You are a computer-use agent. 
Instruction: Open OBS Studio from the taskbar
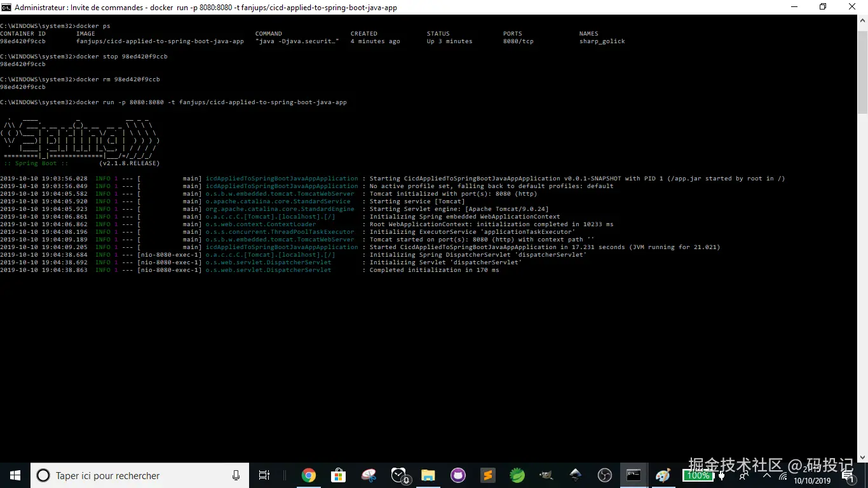click(605, 475)
